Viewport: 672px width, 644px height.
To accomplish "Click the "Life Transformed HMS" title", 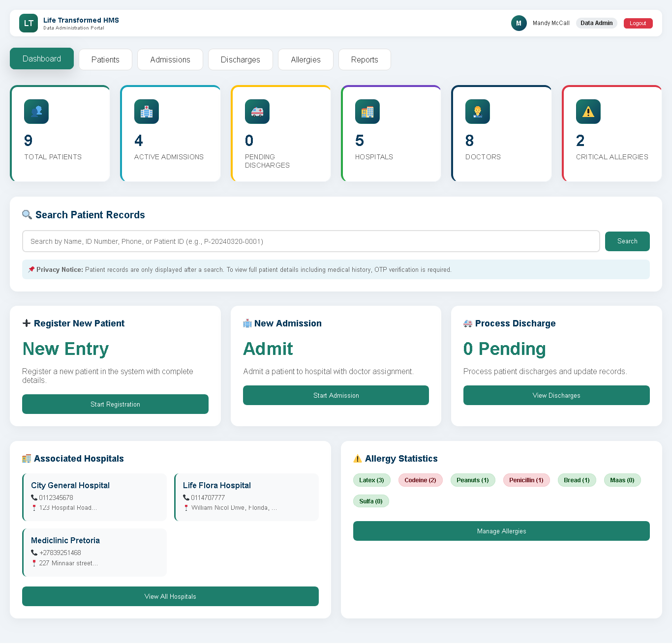I will [81, 20].
